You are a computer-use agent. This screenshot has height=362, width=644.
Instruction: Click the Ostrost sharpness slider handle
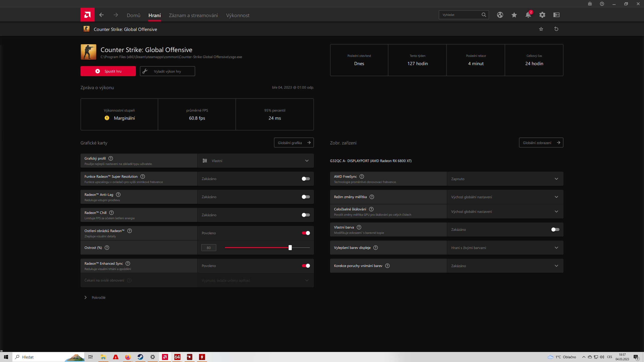(290, 248)
